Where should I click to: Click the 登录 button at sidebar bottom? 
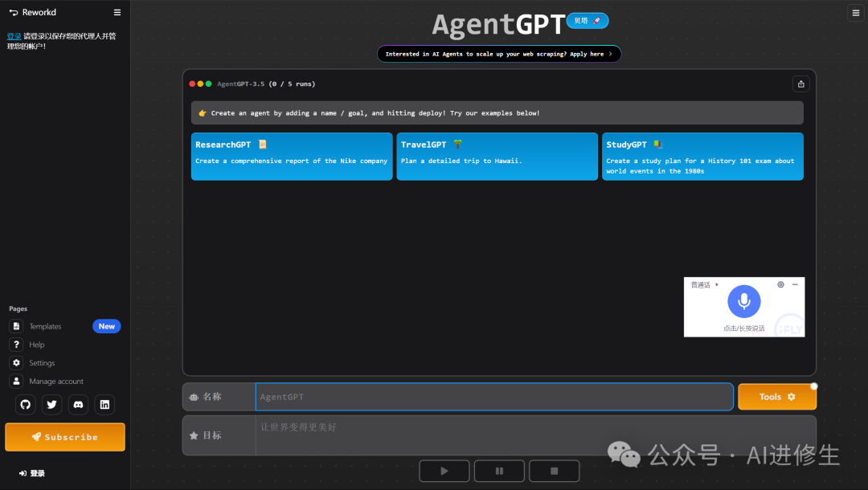pyautogui.click(x=32, y=473)
